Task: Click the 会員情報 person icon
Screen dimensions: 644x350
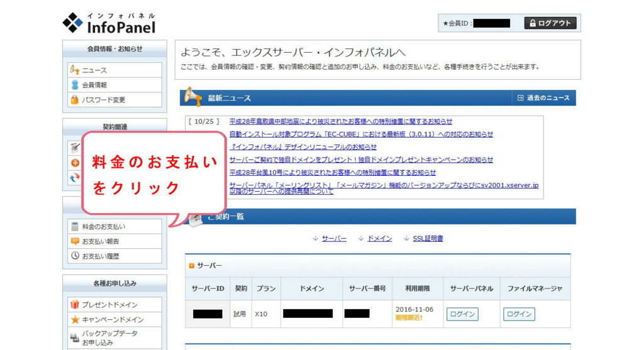Action: 75,85
